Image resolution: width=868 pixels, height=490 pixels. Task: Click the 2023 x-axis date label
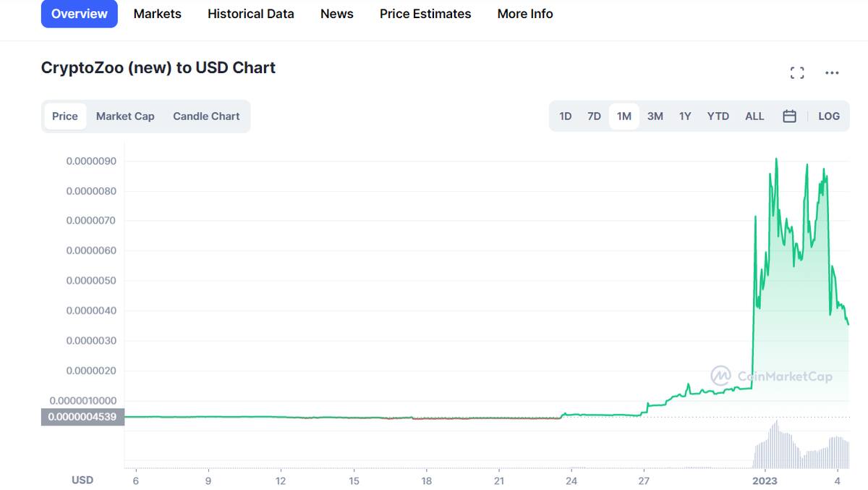coord(765,481)
